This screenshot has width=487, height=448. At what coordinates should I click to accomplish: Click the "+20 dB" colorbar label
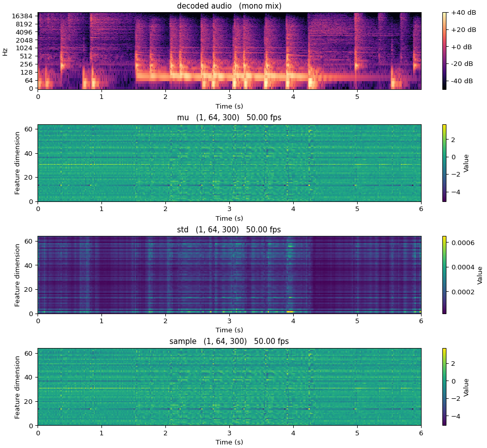[x=464, y=30]
